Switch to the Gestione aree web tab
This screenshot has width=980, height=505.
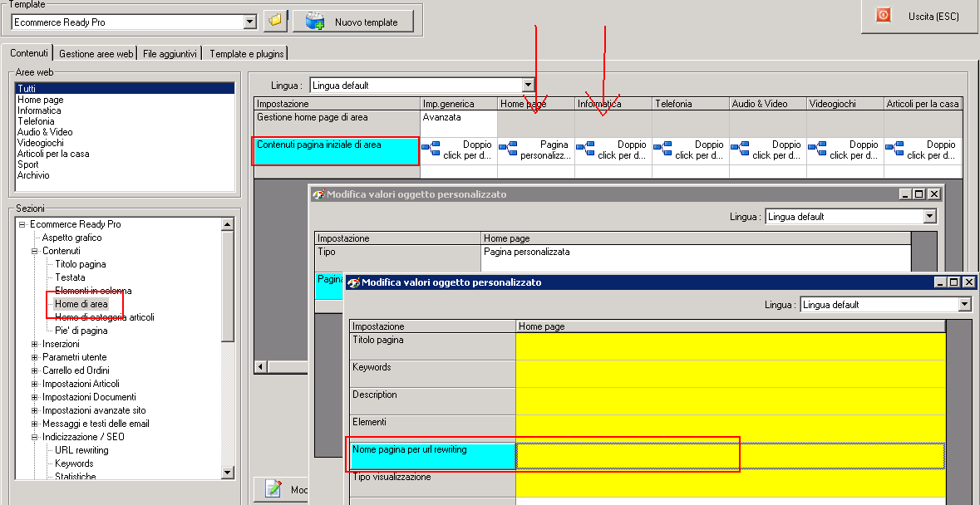click(x=96, y=53)
